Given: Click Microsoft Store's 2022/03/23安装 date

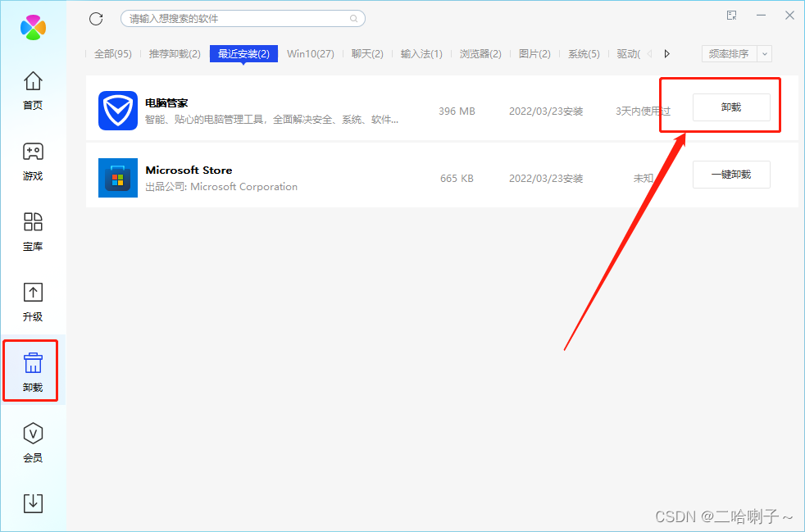Looking at the screenshot, I should [x=546, y=179].
